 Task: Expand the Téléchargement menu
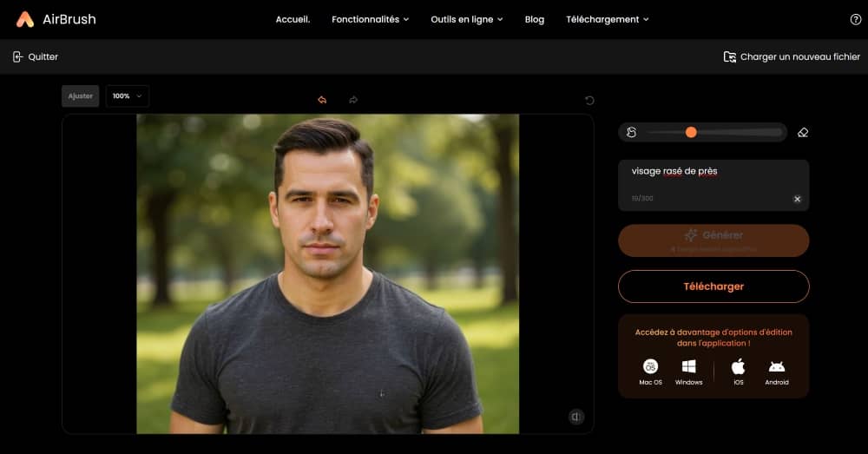pyautogui.click(x=607, y=19)
